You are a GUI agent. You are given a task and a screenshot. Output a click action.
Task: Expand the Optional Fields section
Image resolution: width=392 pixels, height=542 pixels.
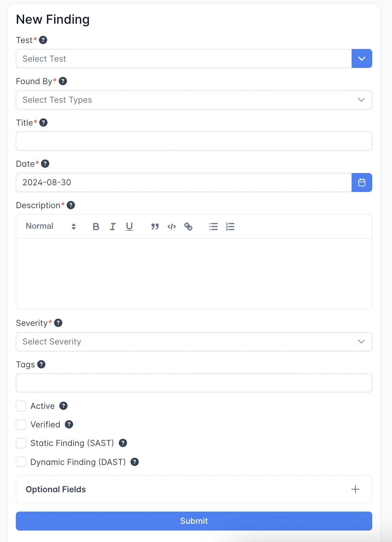coord(355,489)
